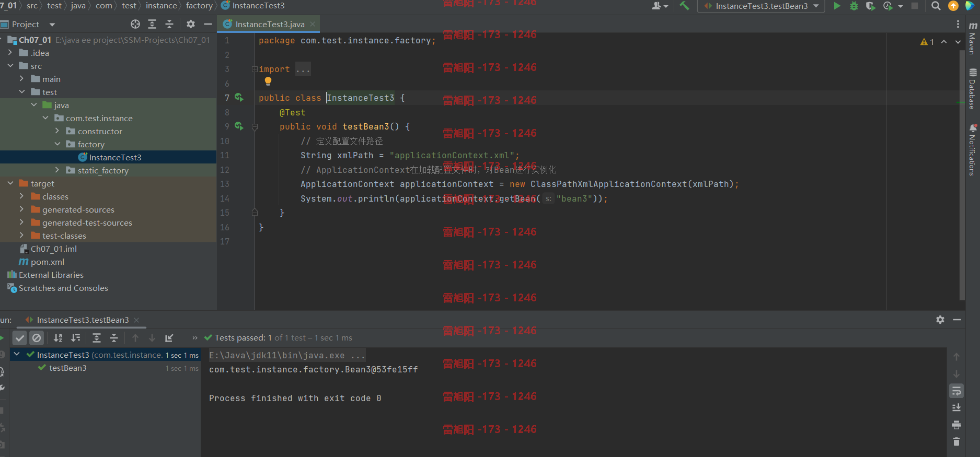This screenshot has height=457, width=980.
Task: Click run gutter icon beside testBean3 method
Action: pos(239,126)
